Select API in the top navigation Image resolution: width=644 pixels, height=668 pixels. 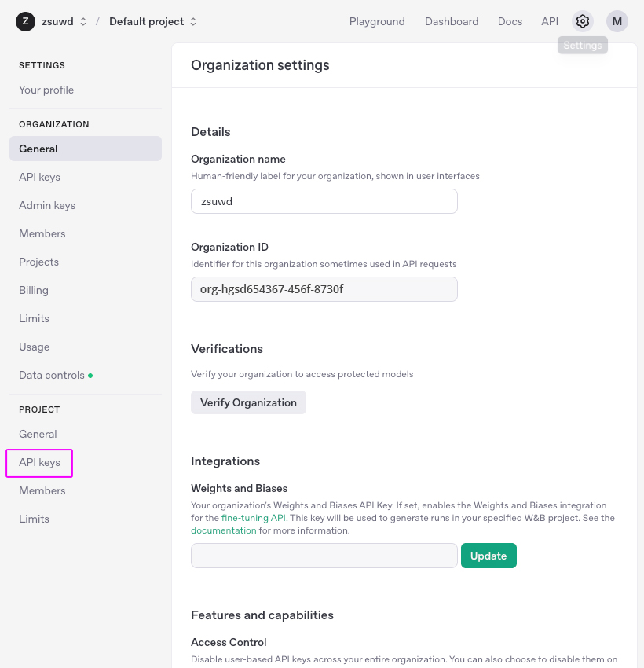pyautogui.click(x=550, y=21)
